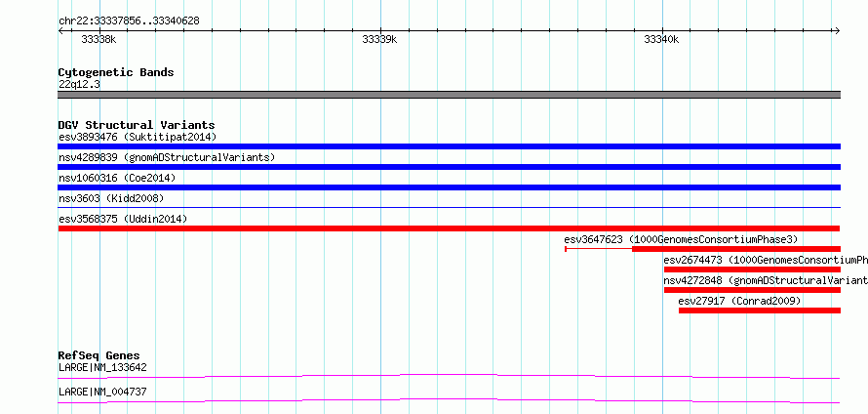Viewport: 868px width, 414px height.
Task: Click the chr22:33337856..33340628 region label
Action: 129,21
